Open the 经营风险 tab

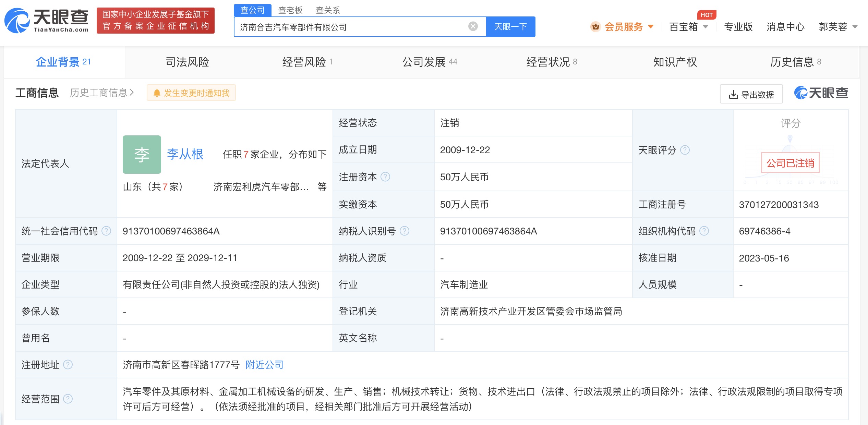[x=308, y=62]
